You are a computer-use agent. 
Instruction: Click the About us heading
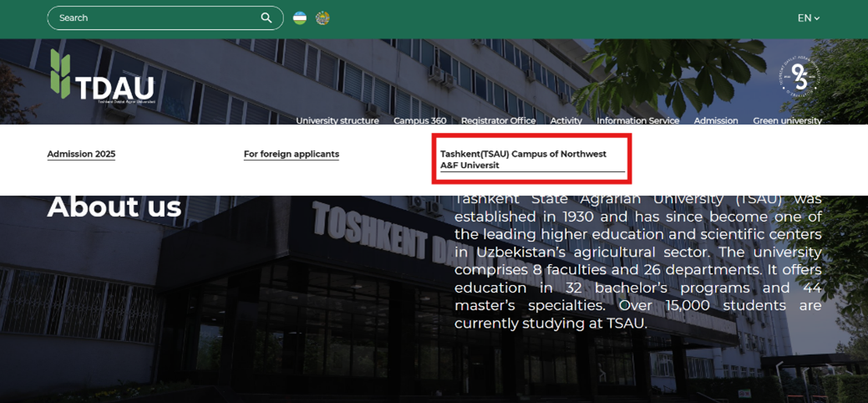click(x=114, y=207)
